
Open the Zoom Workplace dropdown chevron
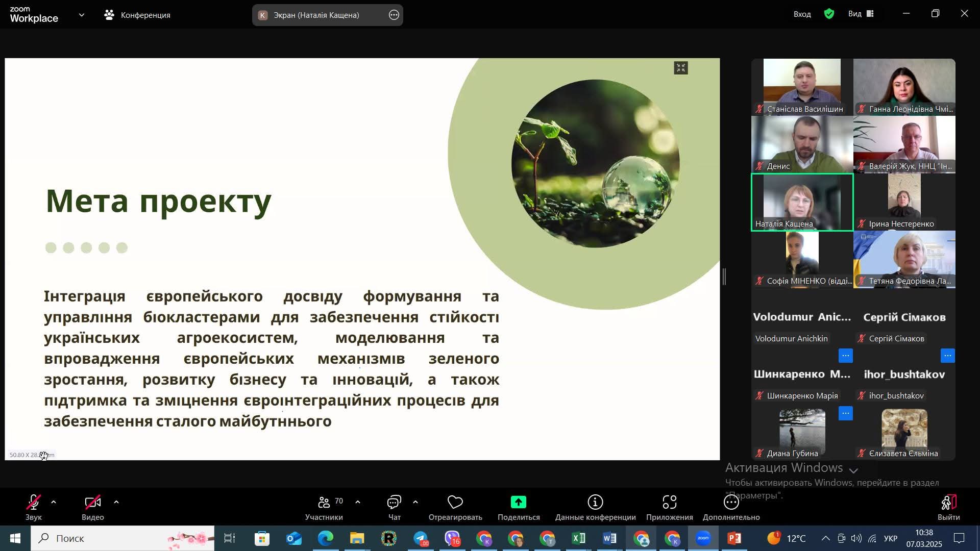(x=82, y=15)
